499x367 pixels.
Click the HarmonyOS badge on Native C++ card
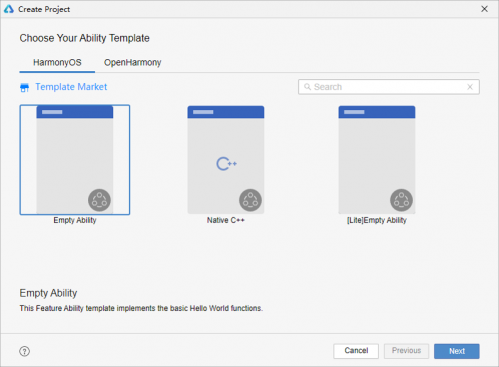pos(250,200)
